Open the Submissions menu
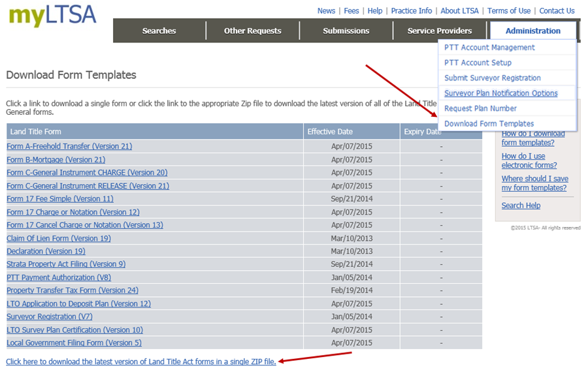This screenshot has width=588, height=368. [346, 31]
